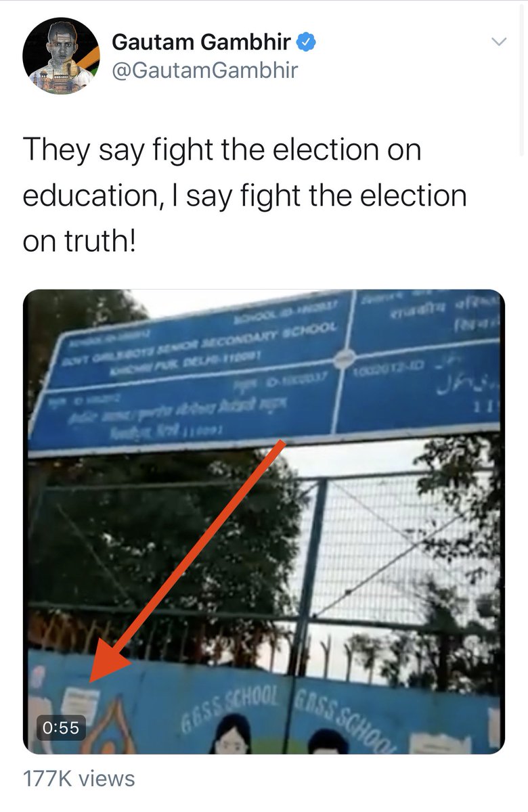
Task: Open the Gautam Gambhir display name link
Action: 201,43
